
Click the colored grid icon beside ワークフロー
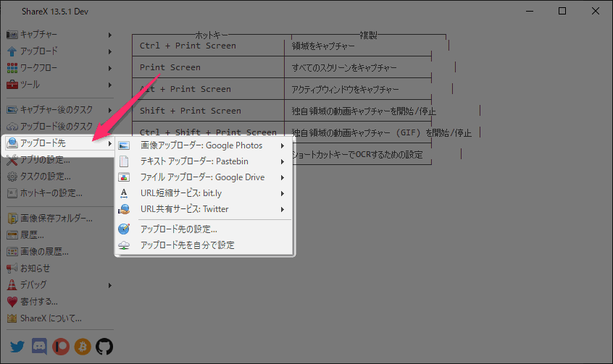(x=12, y=68)
